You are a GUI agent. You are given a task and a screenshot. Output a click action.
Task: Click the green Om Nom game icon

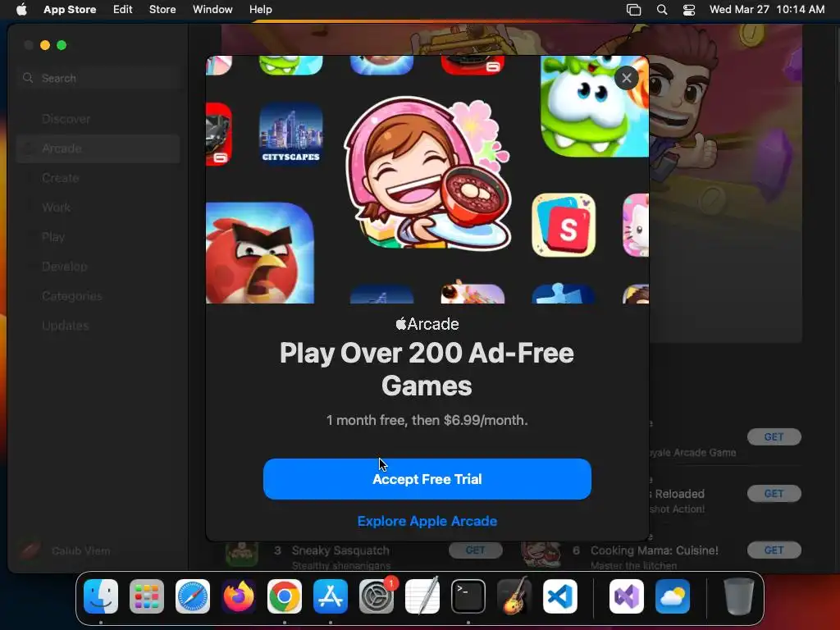click(595, 106)
